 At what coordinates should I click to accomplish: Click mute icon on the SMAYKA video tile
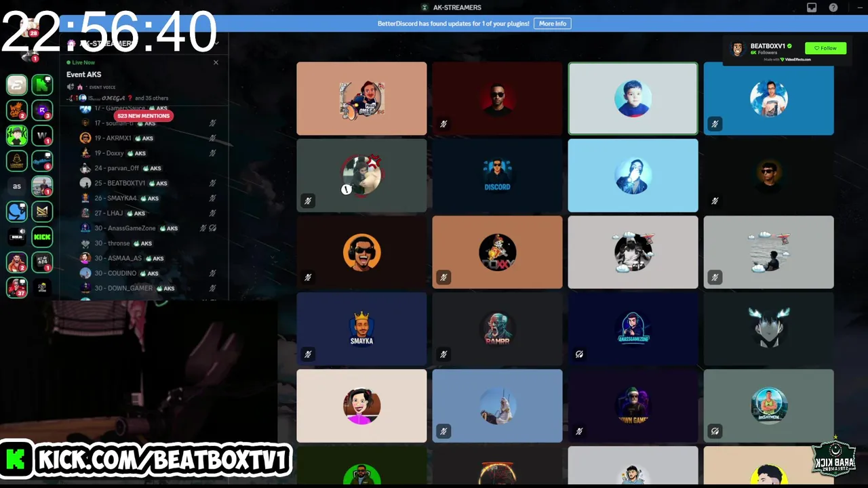pyautogui.click(x=308, y=354)
